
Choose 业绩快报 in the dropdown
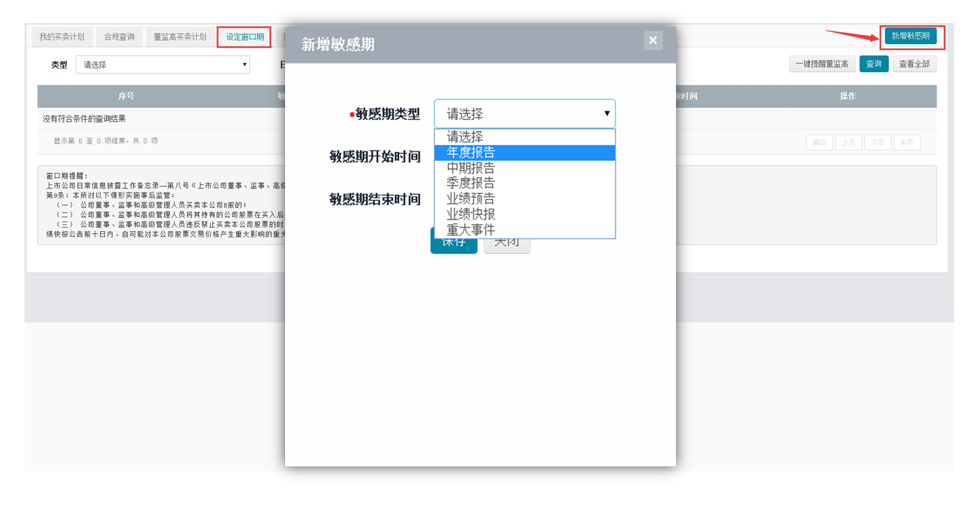[525, 214]
